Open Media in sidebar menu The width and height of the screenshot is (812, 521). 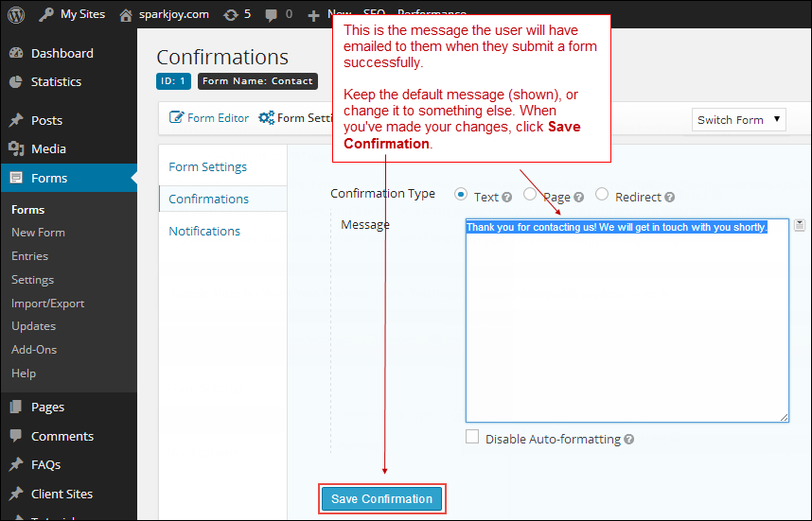tap(48, 149)
